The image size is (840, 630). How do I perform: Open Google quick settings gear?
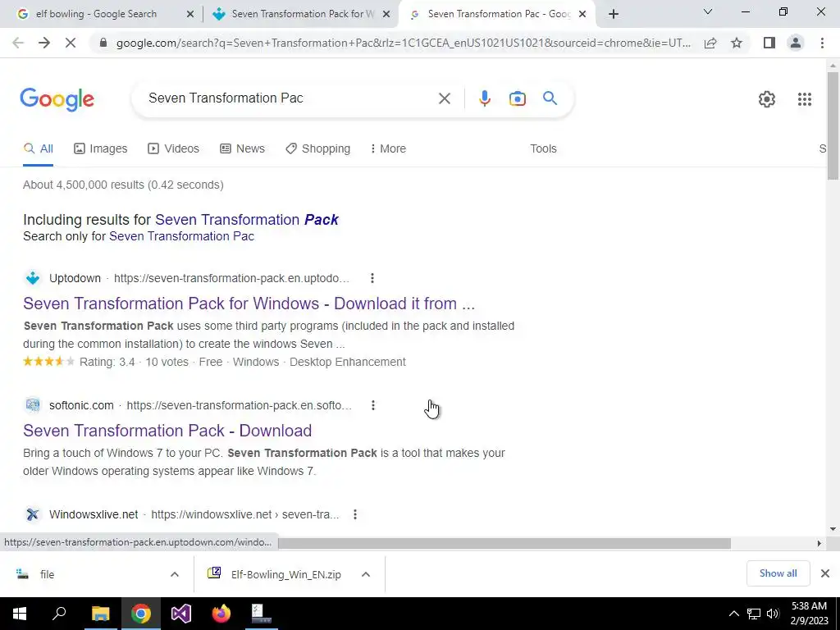(x=767, y=99)
